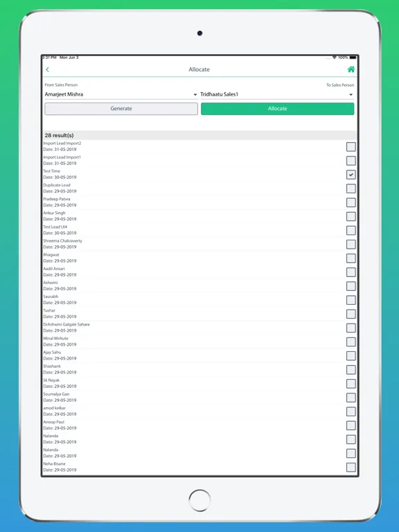Image resolution: width=399 pixels, height=532 pixels.
Task: Click the Soumalya Gan lead name
Action: (x=56, y=394)
